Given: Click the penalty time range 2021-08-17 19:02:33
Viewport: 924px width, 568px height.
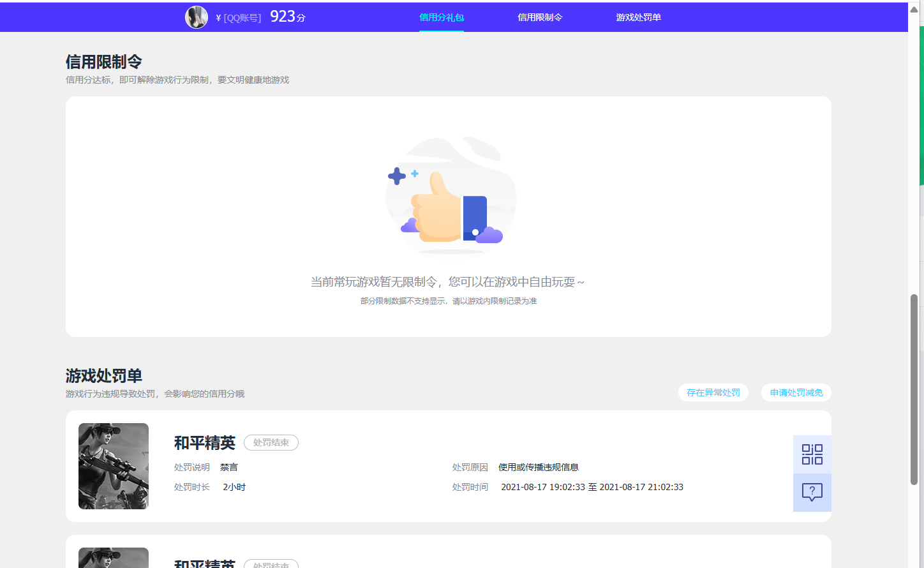Looking at the screenshot, I should pyautogui.click(x=592, y=487).
